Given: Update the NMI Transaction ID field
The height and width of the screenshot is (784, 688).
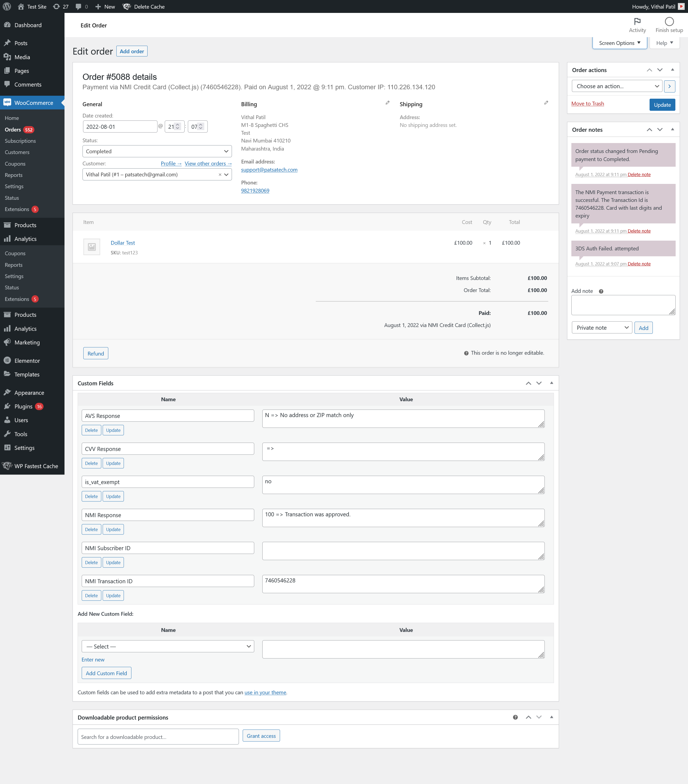Looking at the screenshot, I should pyautogui.click(x=113, y=596).
